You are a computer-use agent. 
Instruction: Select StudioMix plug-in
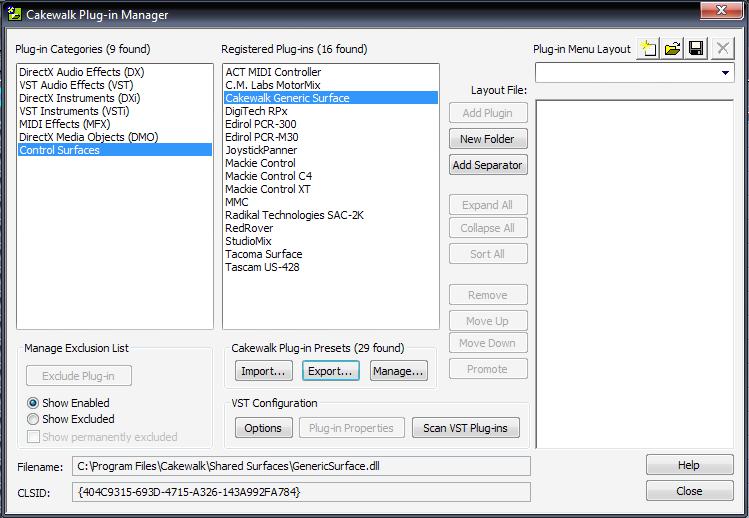(331, 241)
